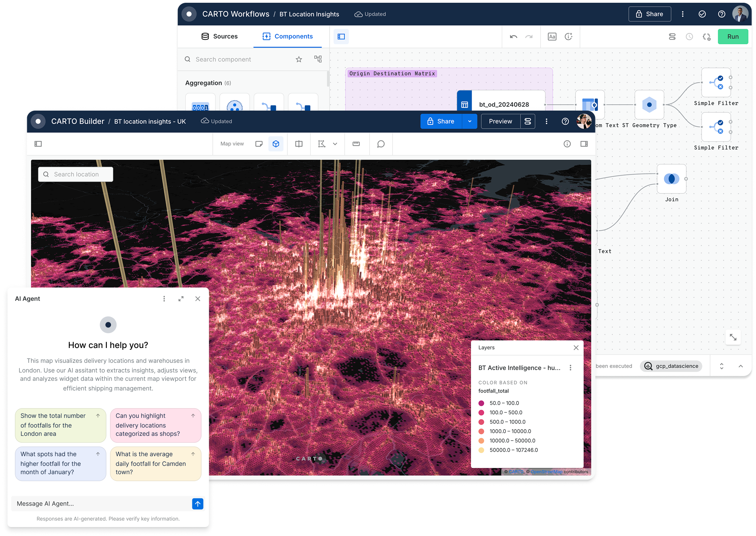Expand the feature selection tool dropdown chevron
The height and width of the screenshot is (536, 756).
point(335,144)
